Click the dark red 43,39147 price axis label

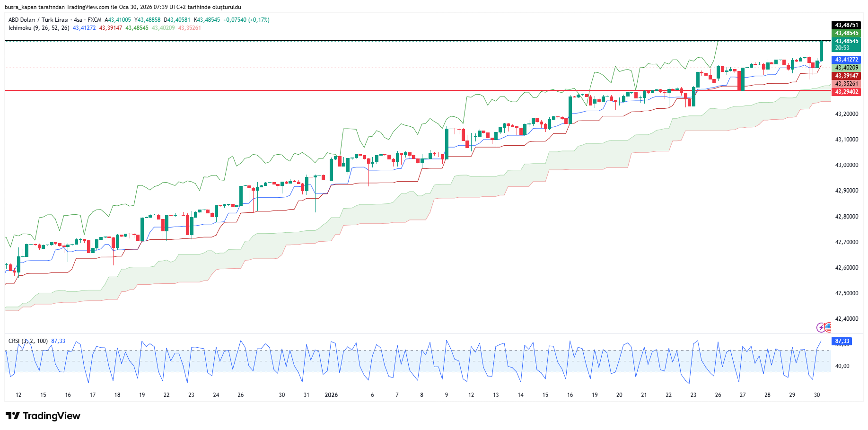tap(846, 76)
